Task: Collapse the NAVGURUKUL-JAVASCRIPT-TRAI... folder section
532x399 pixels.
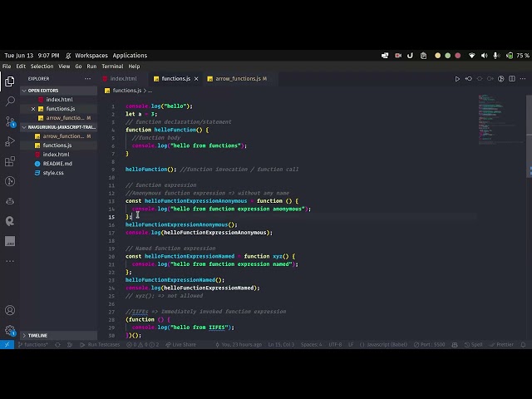Action: [x=58, y=127]
